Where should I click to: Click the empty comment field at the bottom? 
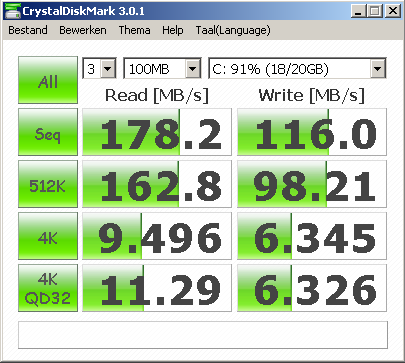tap(203, 335)
